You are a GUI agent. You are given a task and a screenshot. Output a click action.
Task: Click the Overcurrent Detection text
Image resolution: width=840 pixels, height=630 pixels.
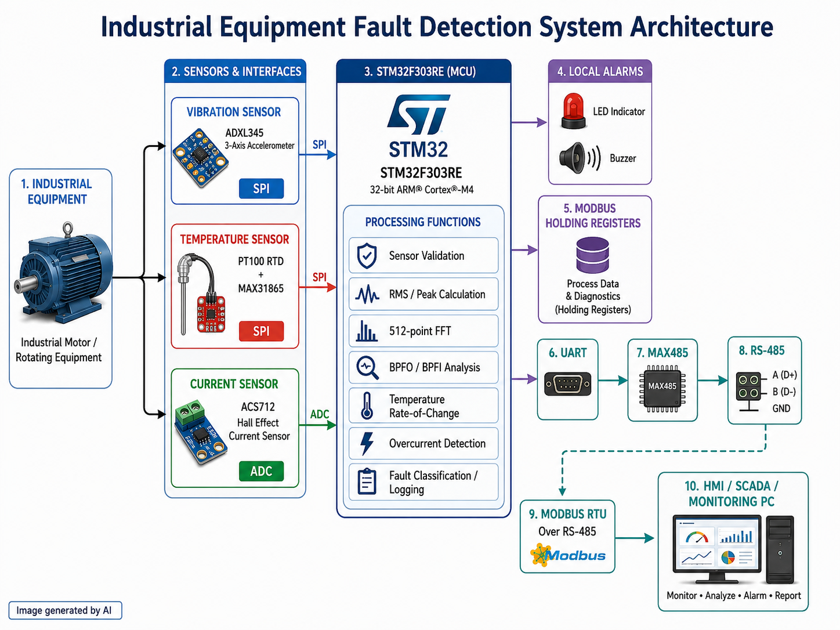(x=437, y=444)
